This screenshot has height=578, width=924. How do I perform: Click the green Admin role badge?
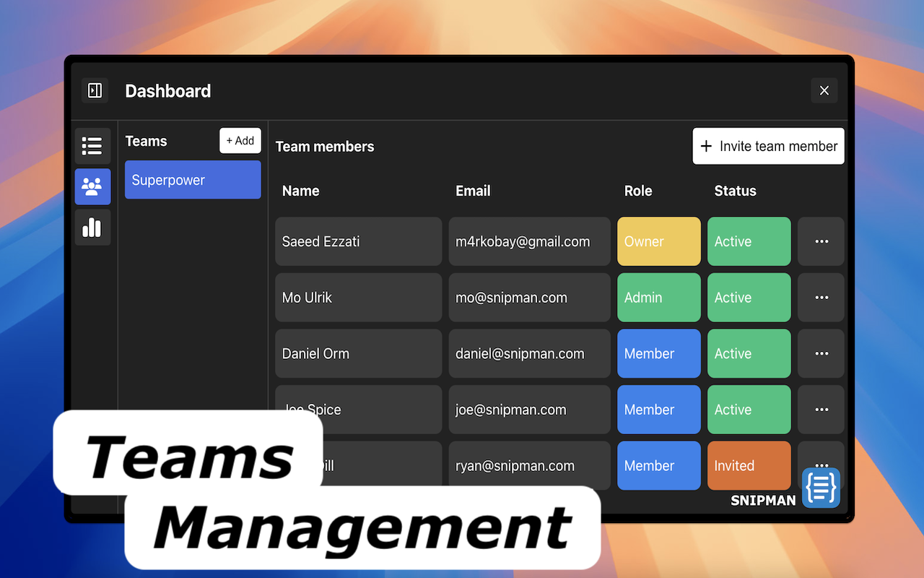pyautogui.click(x=658, y=297)
